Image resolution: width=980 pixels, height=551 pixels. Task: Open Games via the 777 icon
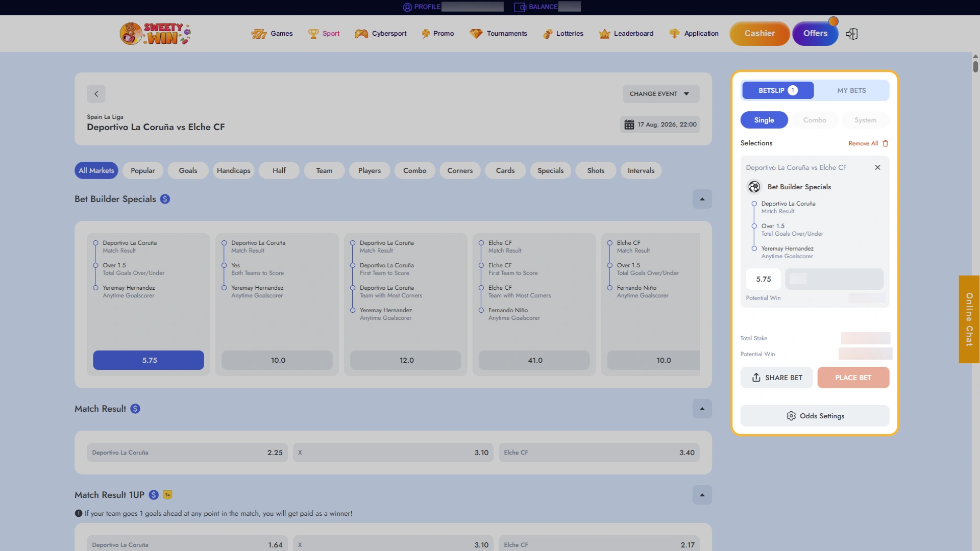259,34
